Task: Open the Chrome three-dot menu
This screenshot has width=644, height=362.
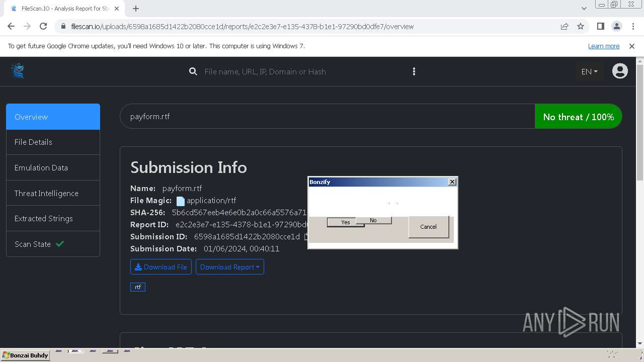Action: click(632, 26)
